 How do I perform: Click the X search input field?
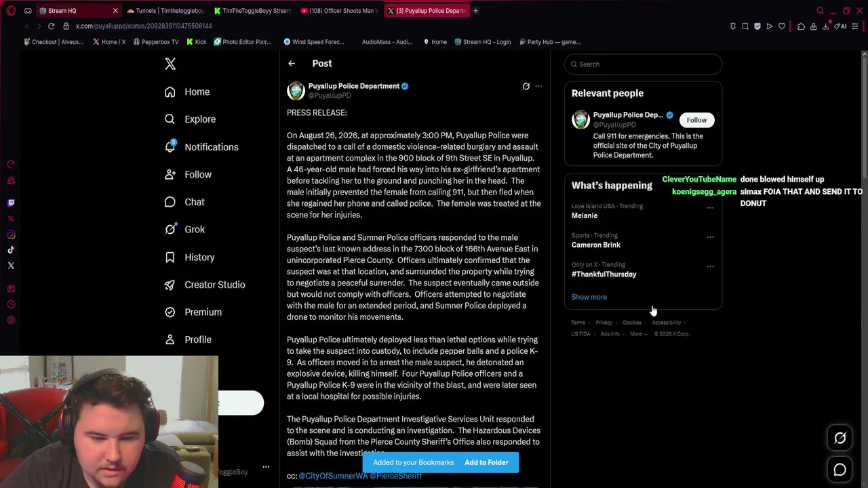pos(643,64)
